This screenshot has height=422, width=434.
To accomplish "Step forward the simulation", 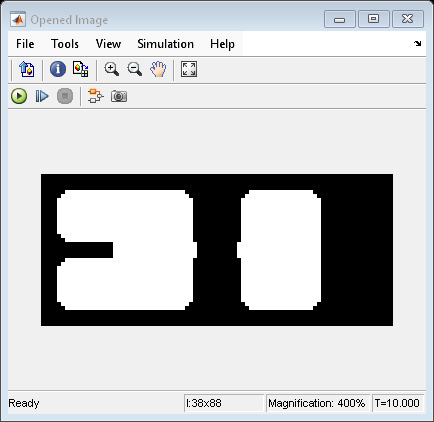I will (x=42, y=96).
